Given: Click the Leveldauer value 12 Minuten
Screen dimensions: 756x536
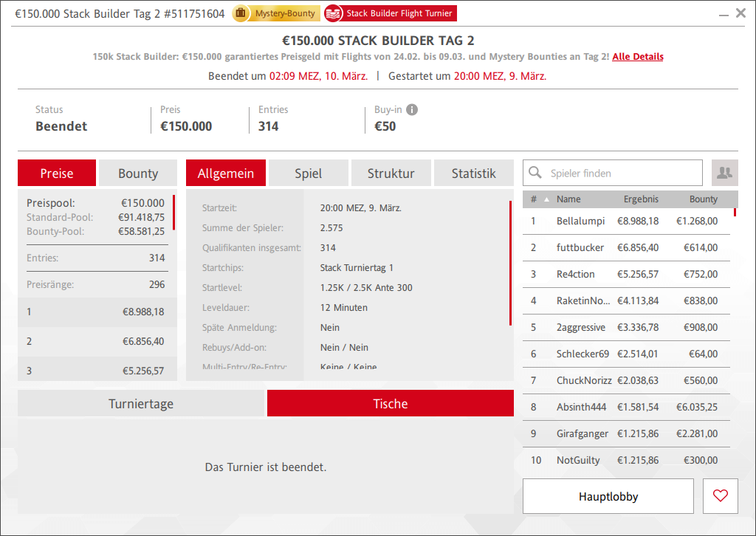Looking at the screenshot, I should pos(344,308).
